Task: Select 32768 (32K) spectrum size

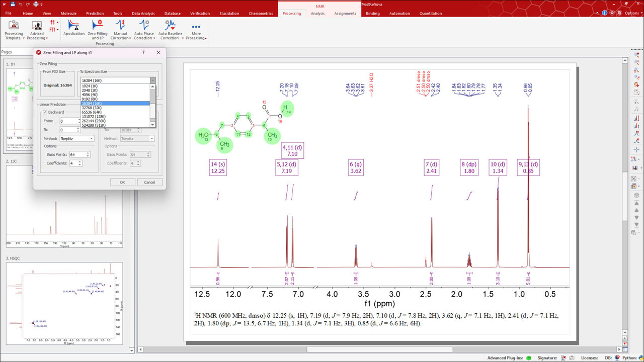Action: tap(115, 108)
